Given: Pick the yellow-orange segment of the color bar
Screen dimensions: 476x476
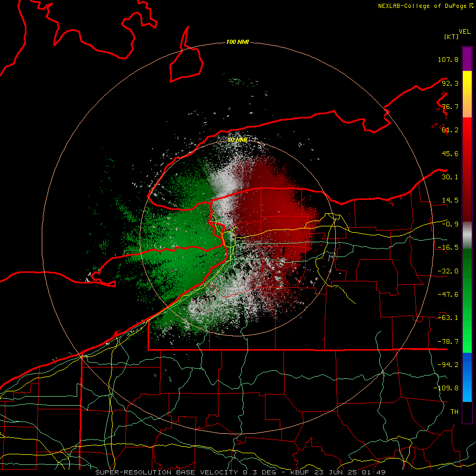Looking at the screenshot, I should coord(467,94).
